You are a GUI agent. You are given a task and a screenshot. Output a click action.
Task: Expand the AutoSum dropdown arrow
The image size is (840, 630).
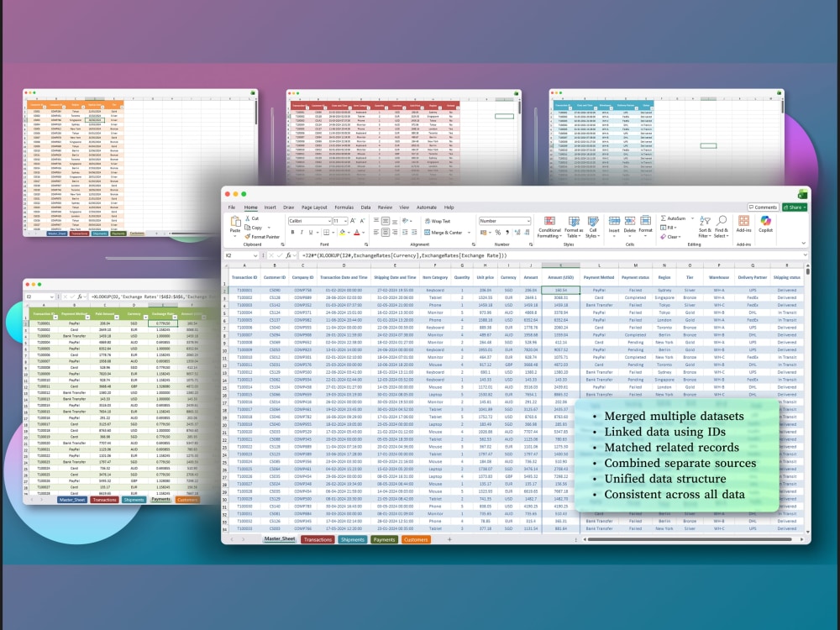click(x=692, y=218)
